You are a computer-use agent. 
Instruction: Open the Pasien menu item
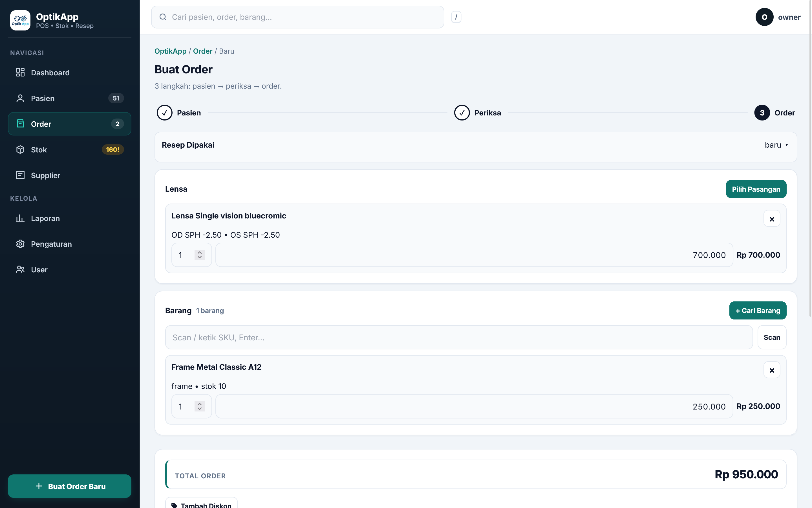coord(69,98)
